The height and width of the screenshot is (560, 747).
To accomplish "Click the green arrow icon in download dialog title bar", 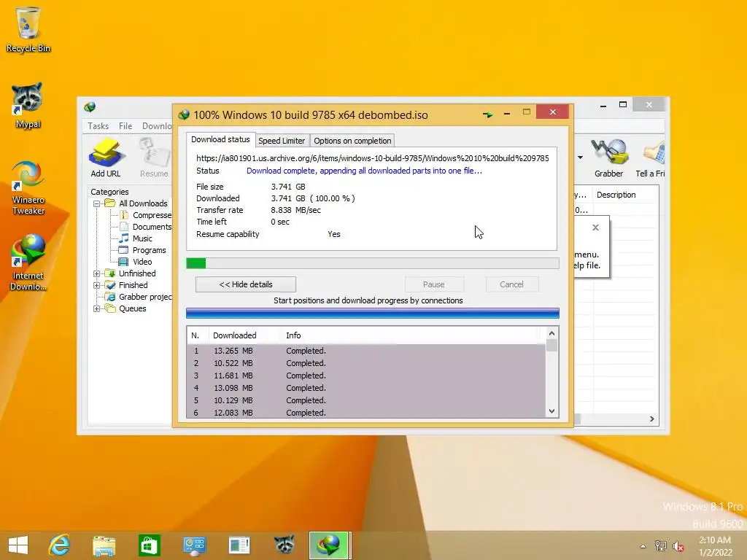I will coord(487,114).
